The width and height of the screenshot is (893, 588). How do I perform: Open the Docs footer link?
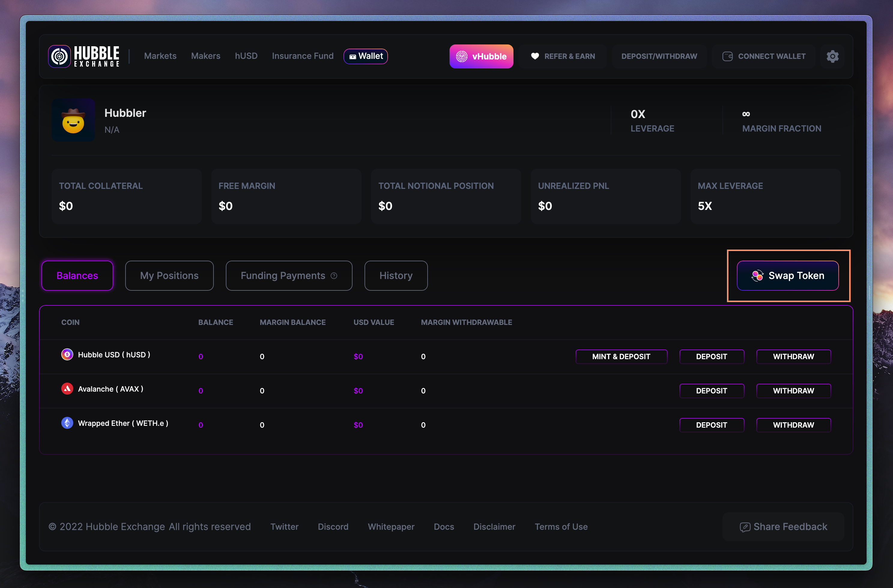(444, 527)
